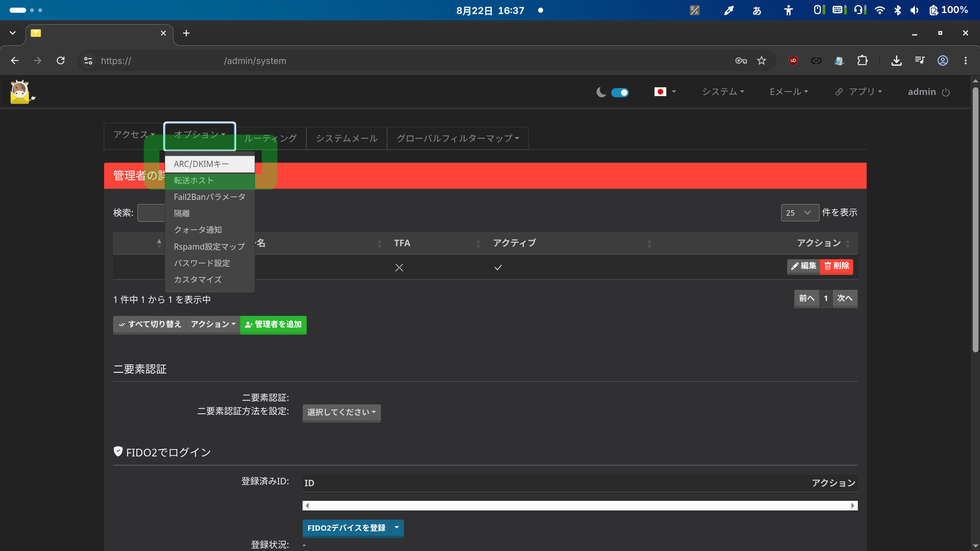Open the Eメール menu
This screenshot has width=980, height=551.
click(789, 92)
